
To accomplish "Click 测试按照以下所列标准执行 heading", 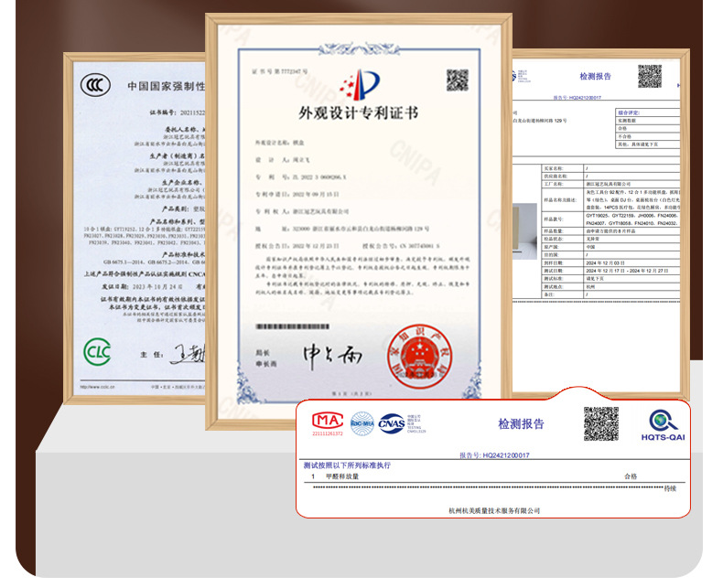I will (x=347, y=465).
